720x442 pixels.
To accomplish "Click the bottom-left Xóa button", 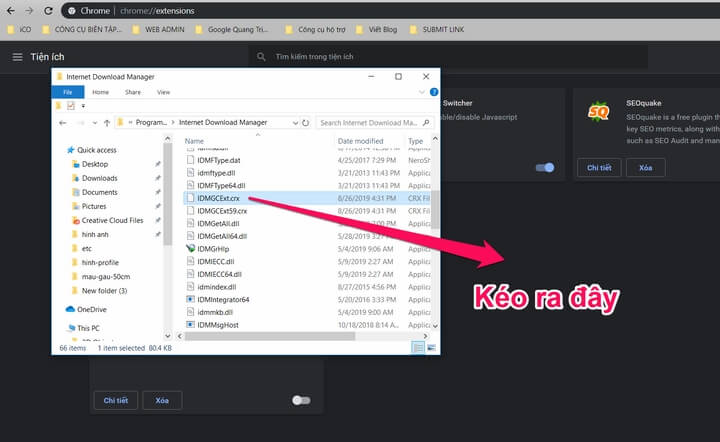I will [162, 400].
